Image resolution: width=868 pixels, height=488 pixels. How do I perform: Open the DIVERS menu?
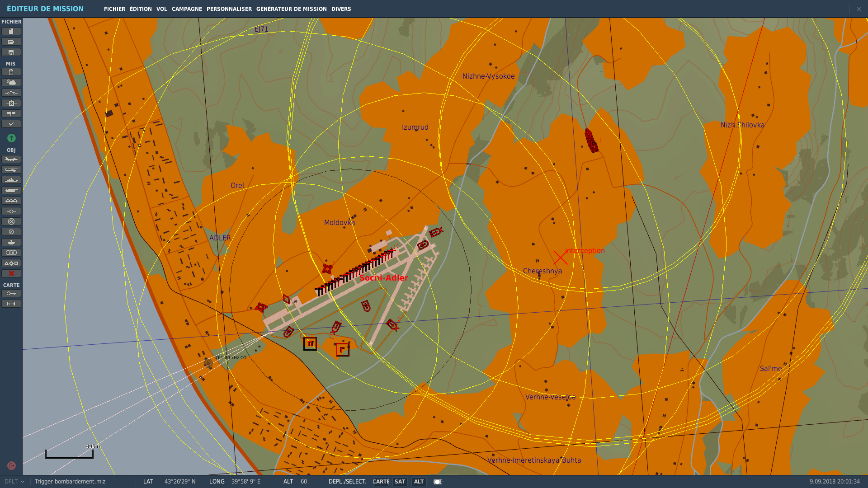click(341, 9)
